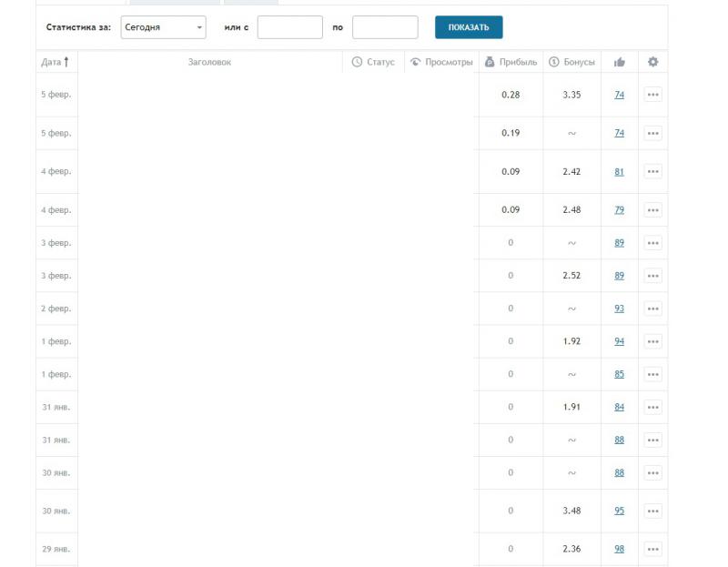Click the profit value 0.19
The width and height of the screenshot is (728, 567).
511,133
